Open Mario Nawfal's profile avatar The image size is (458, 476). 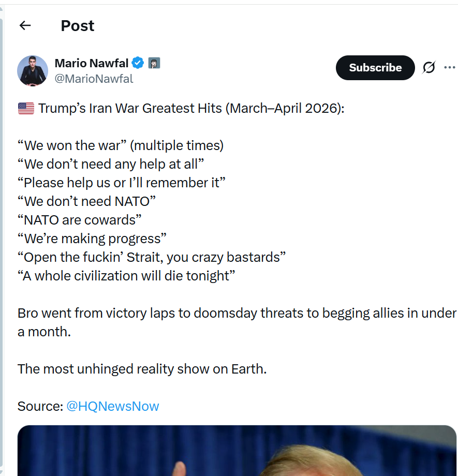click(x=33, y=70)
